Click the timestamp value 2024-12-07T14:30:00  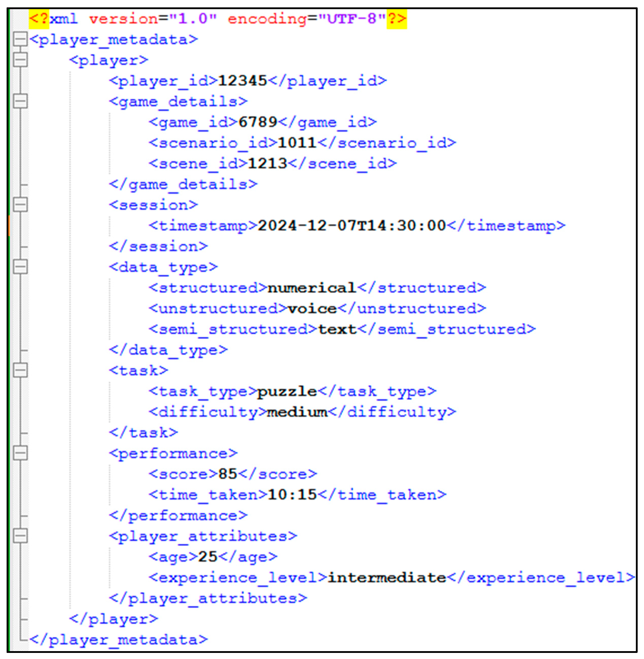click(352, 226)
